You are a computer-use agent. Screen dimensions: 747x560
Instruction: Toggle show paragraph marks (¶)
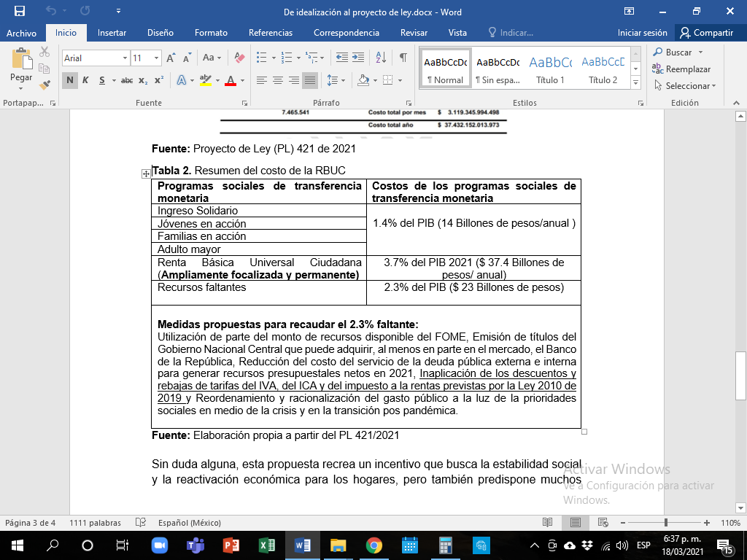click(x=403, y=58)
